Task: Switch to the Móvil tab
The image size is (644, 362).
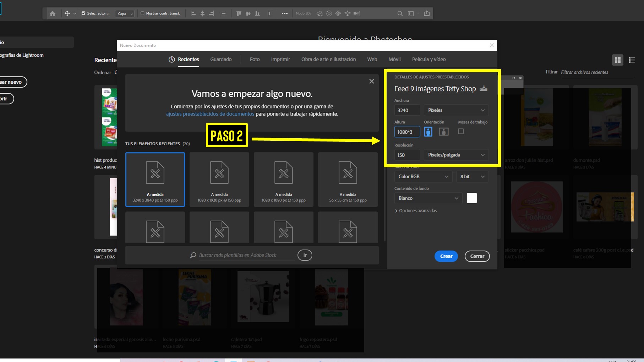Action: tap(394, 59)
